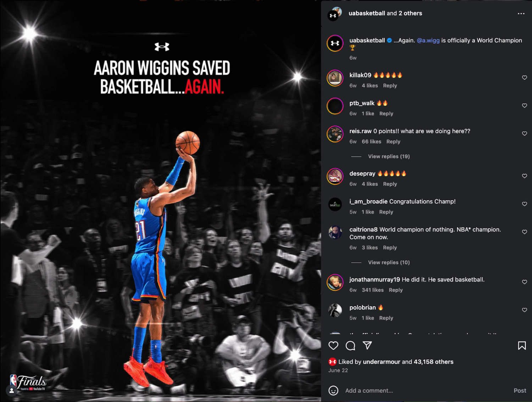View 341 likes on jonathanmurray19's comment

[x=373, y=290]
